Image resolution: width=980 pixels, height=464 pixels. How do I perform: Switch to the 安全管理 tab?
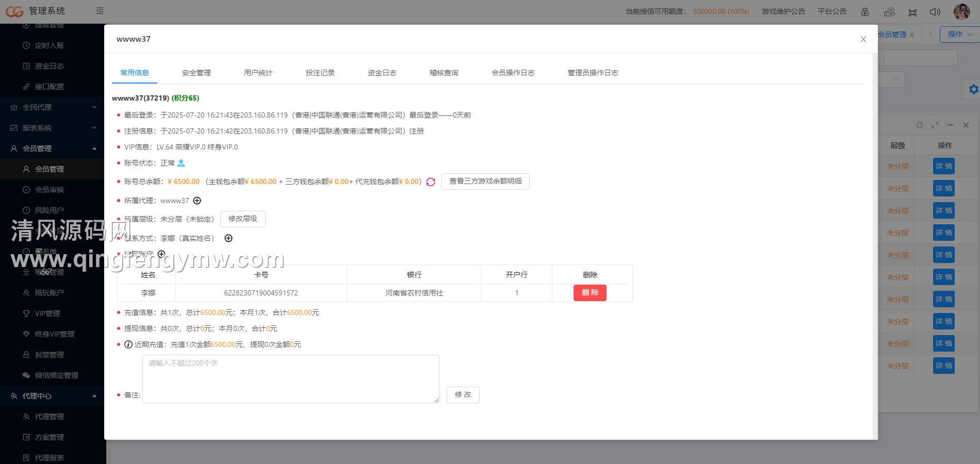[197, 73]
